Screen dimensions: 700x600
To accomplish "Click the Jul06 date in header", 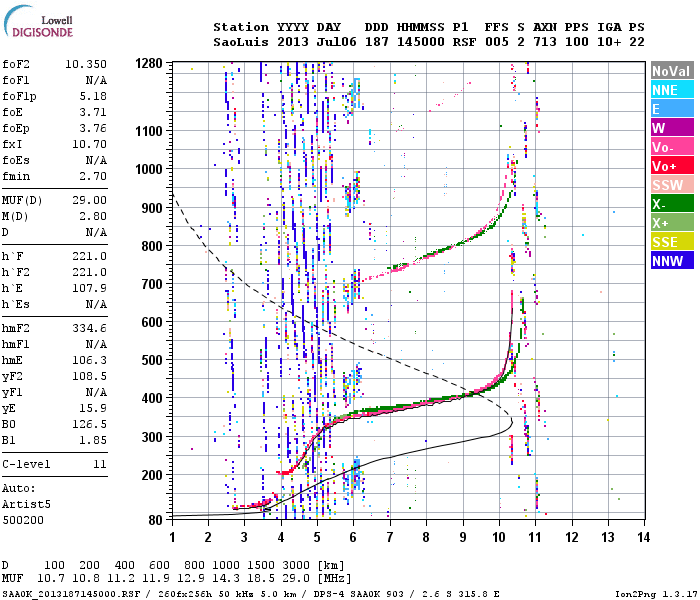I will click(337, 42).
